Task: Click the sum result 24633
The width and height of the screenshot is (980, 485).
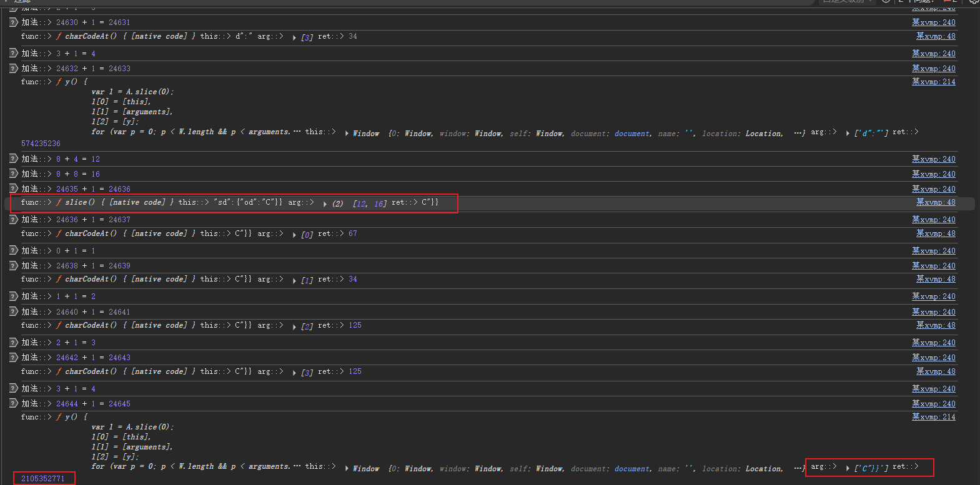Action: [x=119, y=69]
